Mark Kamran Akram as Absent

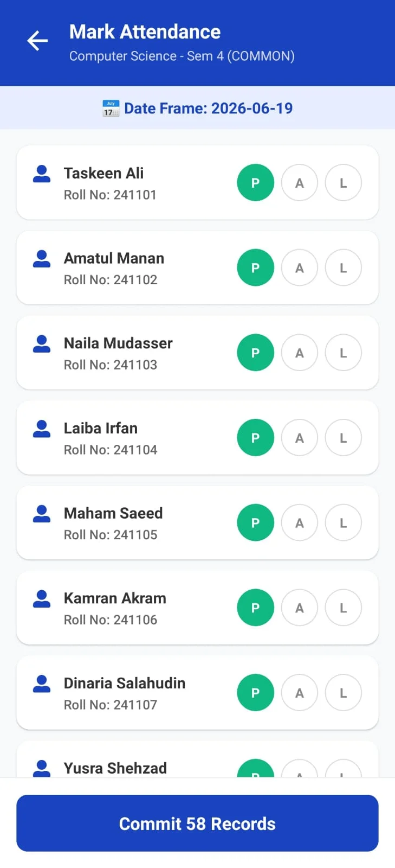[x=299, y=608]
